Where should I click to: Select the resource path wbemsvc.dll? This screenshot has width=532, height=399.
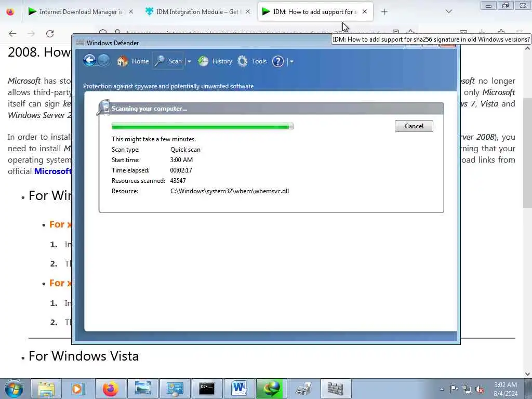230,191
